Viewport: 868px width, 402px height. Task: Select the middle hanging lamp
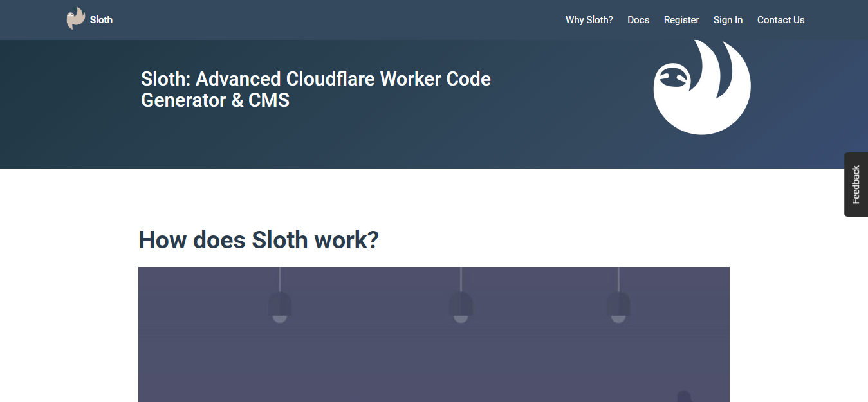pos(461,306)
